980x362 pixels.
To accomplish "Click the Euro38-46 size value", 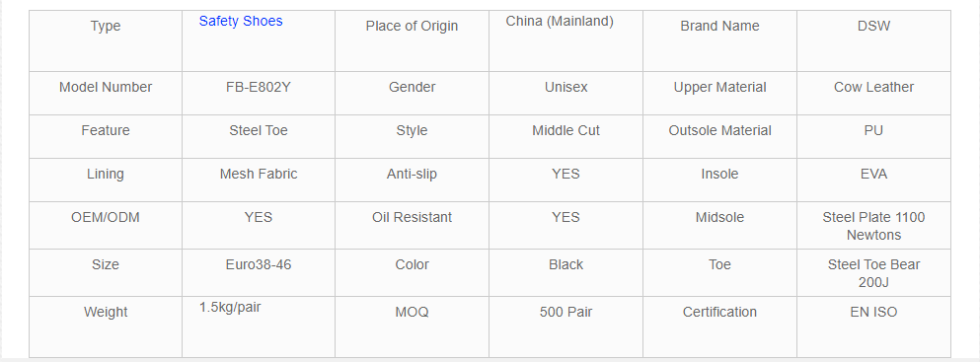I will [259, 264].
